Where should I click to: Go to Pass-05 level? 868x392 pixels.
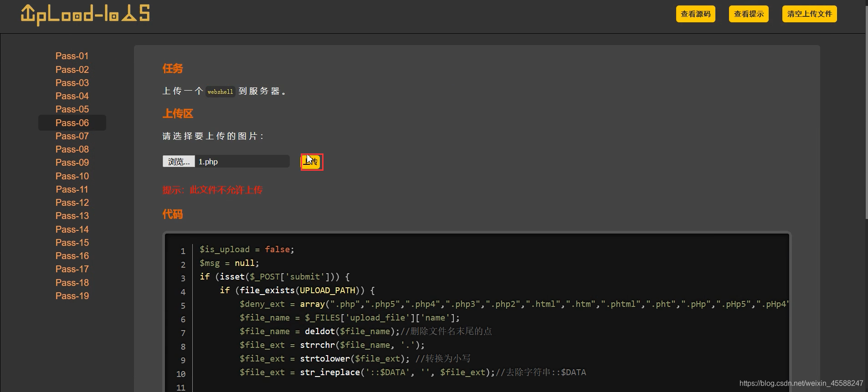(x=72, y=109)
